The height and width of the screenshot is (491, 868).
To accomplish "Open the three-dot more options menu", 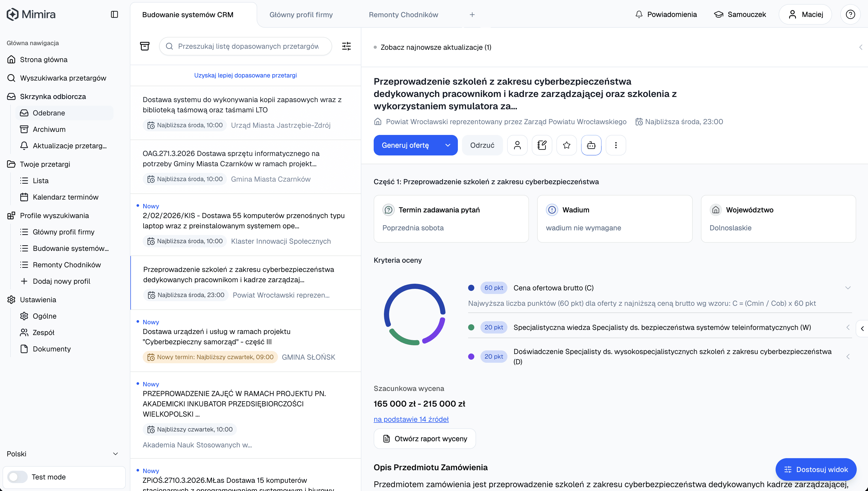I will (616, 145).
